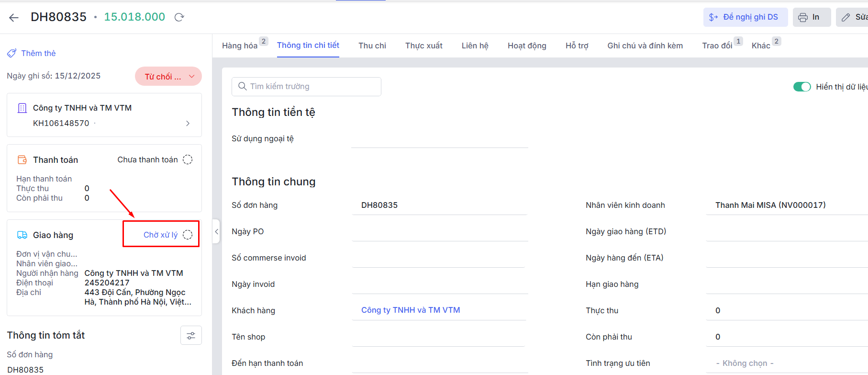This screenshot has width=868, height=375.
Task: Click the company building icon
Action: click(x=22, y=108)
